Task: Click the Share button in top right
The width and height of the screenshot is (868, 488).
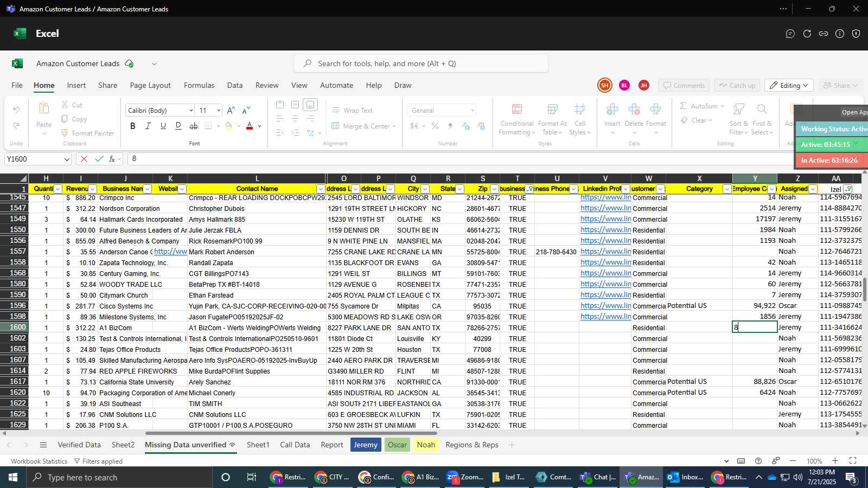Action: click(x=840, y=85)
